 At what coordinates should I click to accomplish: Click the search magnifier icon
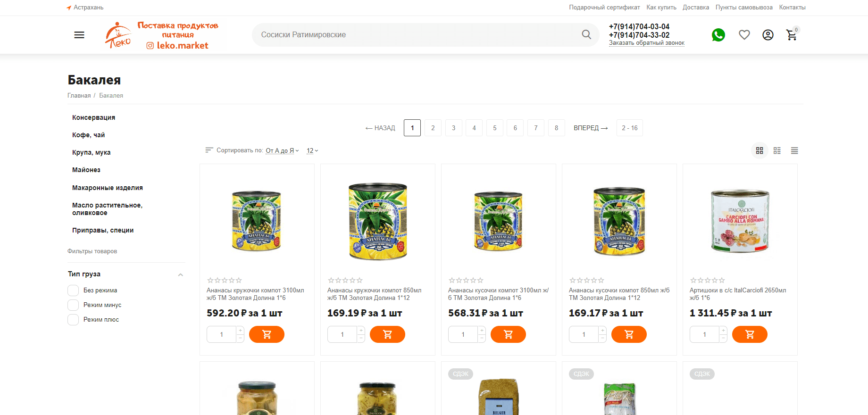coord(586,34)
